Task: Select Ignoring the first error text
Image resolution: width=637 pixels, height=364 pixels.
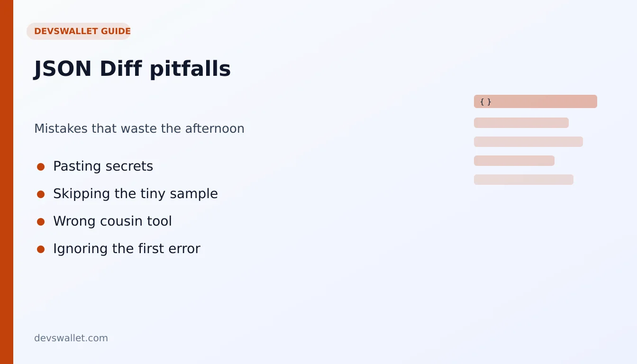Action: tap(127, 249)
